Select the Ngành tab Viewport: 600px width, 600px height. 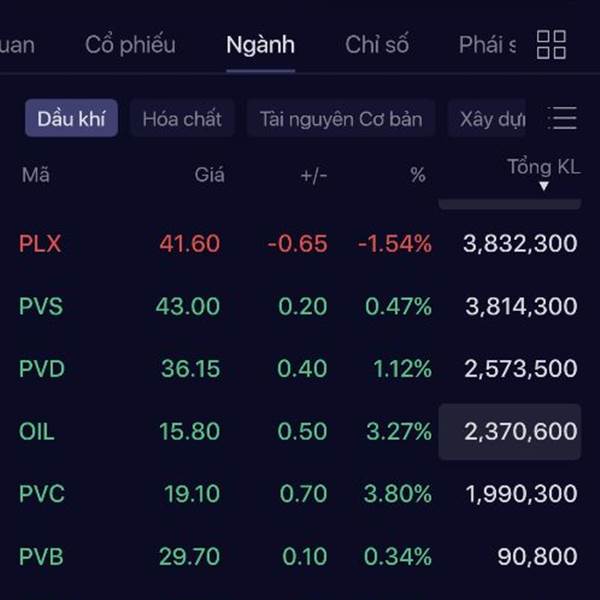coord(260,45)
